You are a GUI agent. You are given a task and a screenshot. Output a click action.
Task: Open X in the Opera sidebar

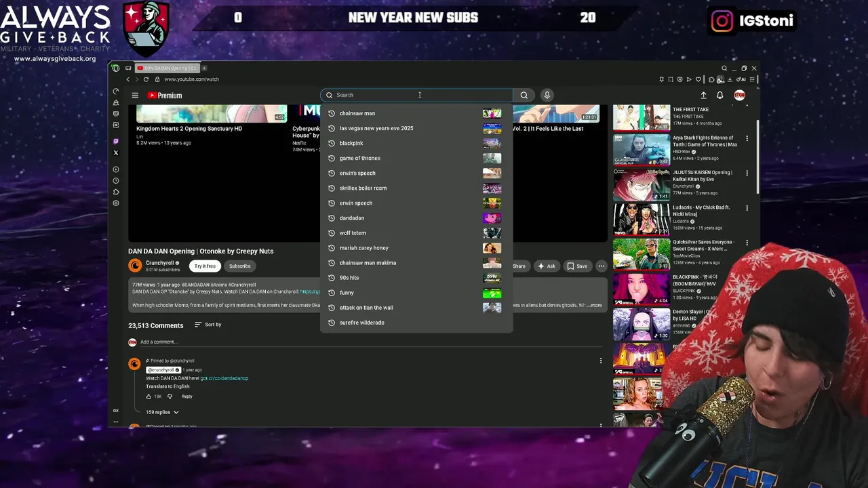click(x=116, y=152)
